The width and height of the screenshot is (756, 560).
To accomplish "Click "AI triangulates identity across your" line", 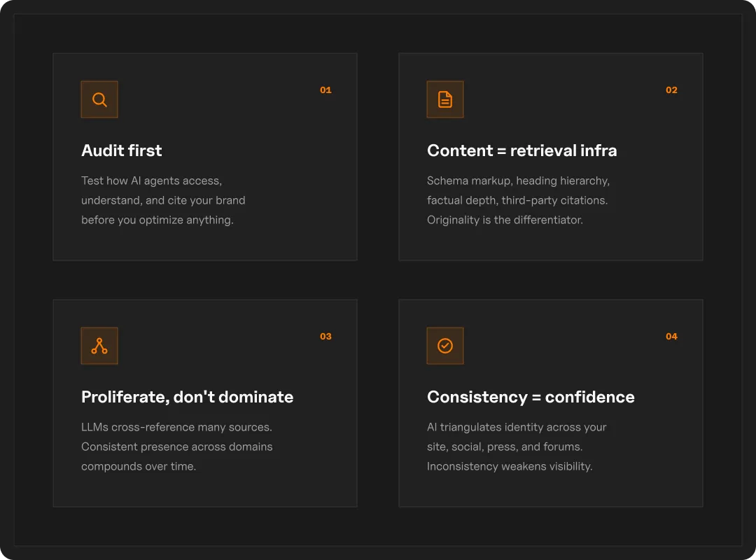I will (x=517, y=428).
